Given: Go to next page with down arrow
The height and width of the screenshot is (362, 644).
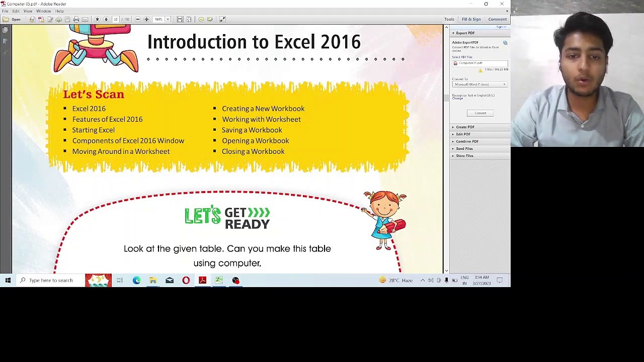Looking at the screenshot, I should pyautogui.click(x=106, y=19).
